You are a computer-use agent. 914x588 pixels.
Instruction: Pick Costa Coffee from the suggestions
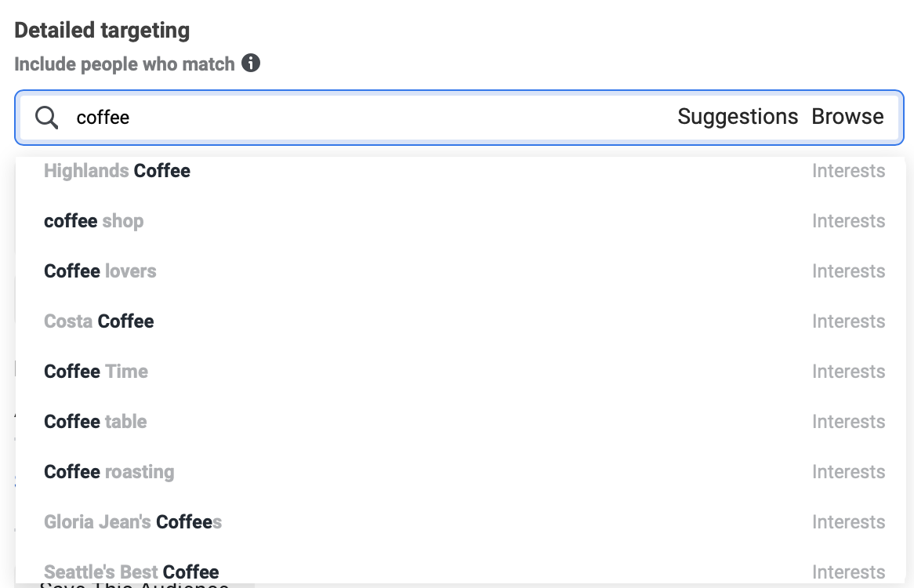tap(99, 321)
